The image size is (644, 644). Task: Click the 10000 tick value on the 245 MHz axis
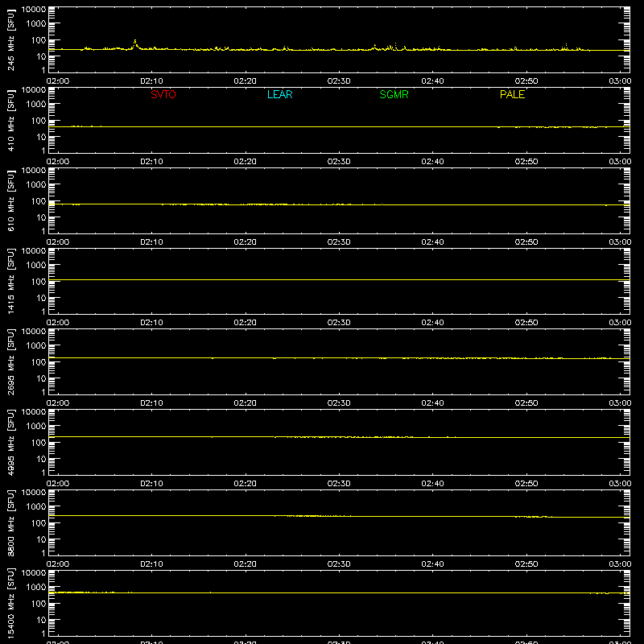click(34, 10)
